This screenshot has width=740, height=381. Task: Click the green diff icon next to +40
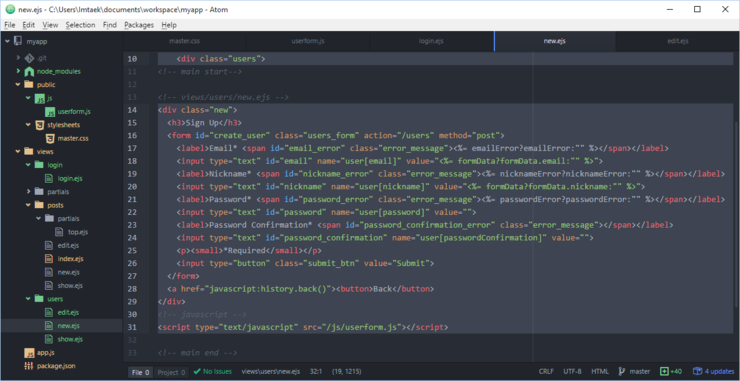tap(664, 372)
